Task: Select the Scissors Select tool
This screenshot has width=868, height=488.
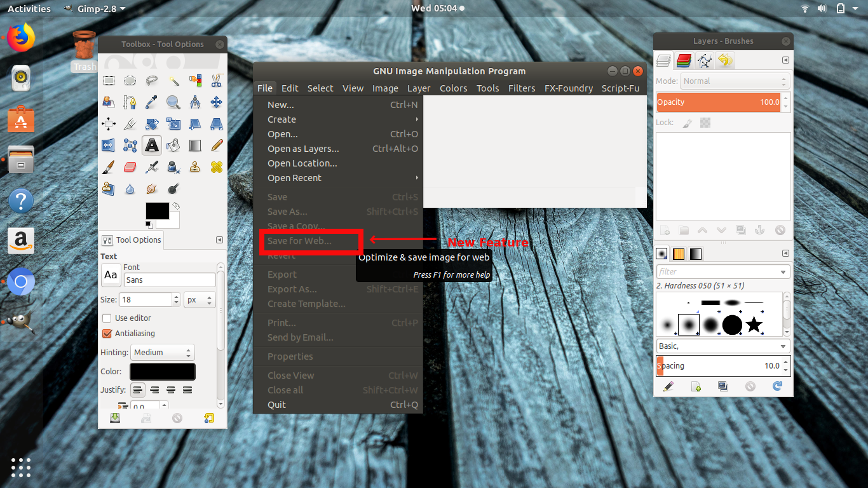Action: (x=217, y=81)
